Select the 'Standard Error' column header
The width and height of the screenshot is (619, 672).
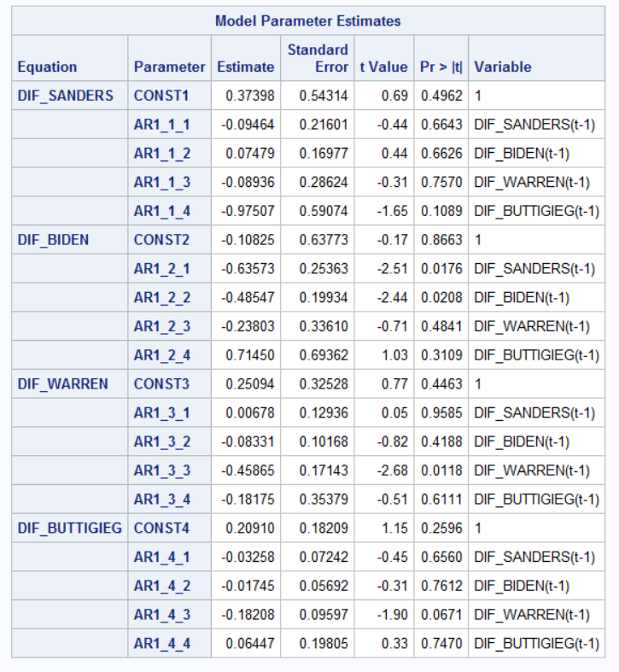tap(318, 58)
